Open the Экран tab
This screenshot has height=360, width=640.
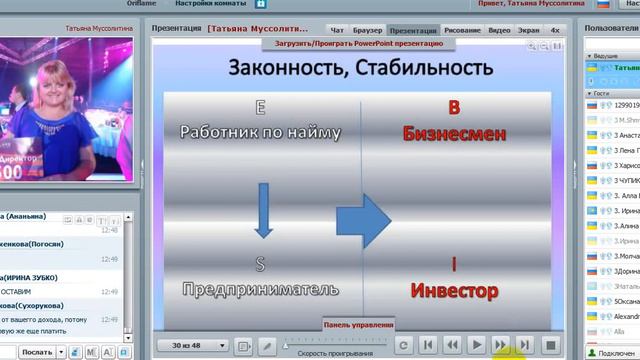[529, 30]
